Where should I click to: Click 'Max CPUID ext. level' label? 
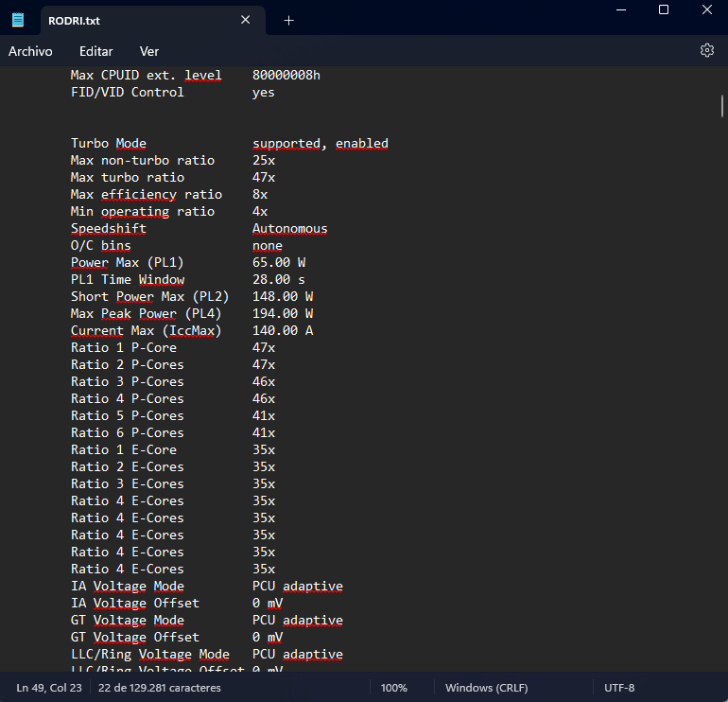(147, 76)
